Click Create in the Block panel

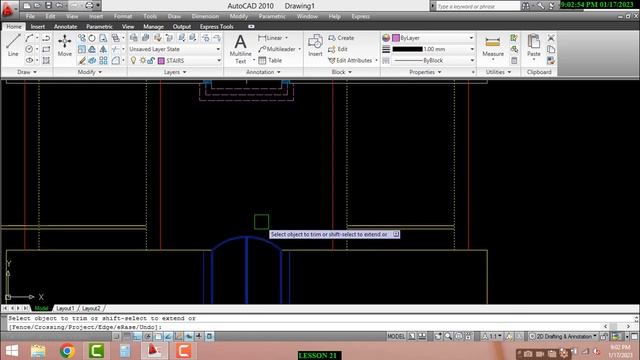pos(341,38)
